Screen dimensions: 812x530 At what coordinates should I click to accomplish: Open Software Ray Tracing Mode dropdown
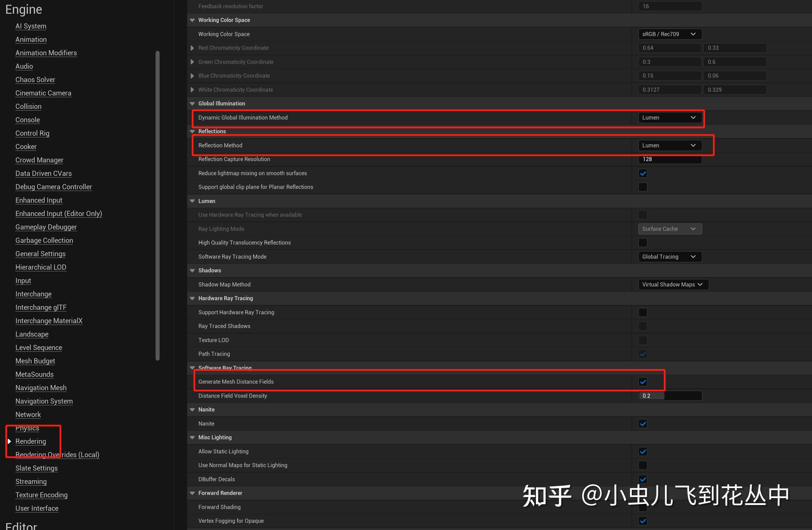pyautogui.click(x=670, y=257)
